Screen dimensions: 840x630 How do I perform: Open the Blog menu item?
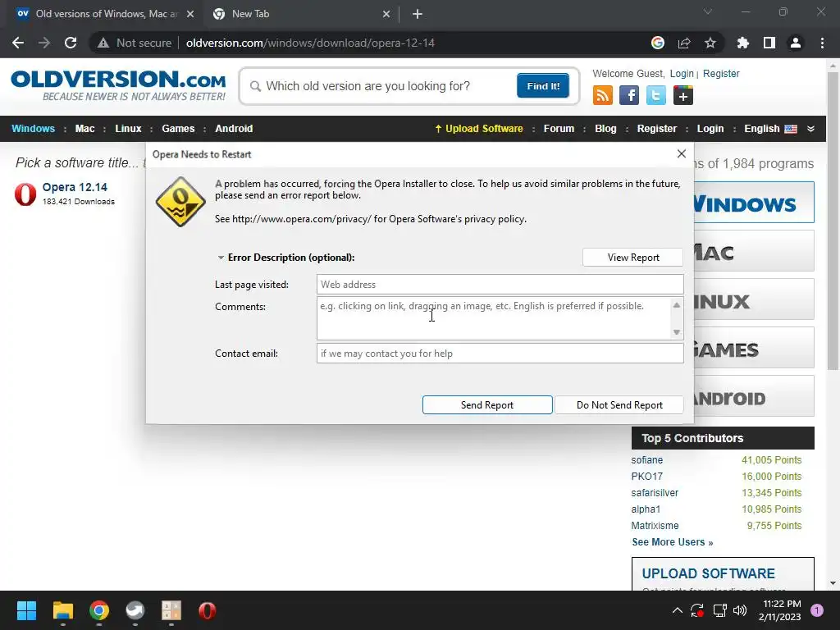click(605, 129)
